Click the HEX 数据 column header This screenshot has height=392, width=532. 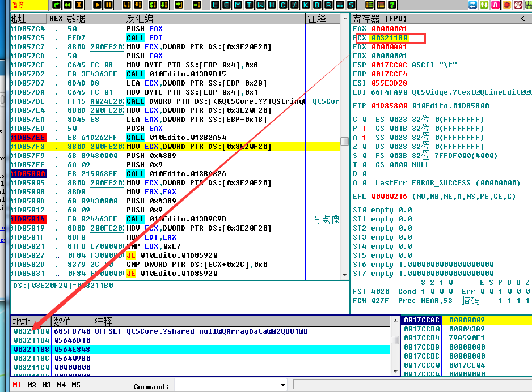coord(85,19)
